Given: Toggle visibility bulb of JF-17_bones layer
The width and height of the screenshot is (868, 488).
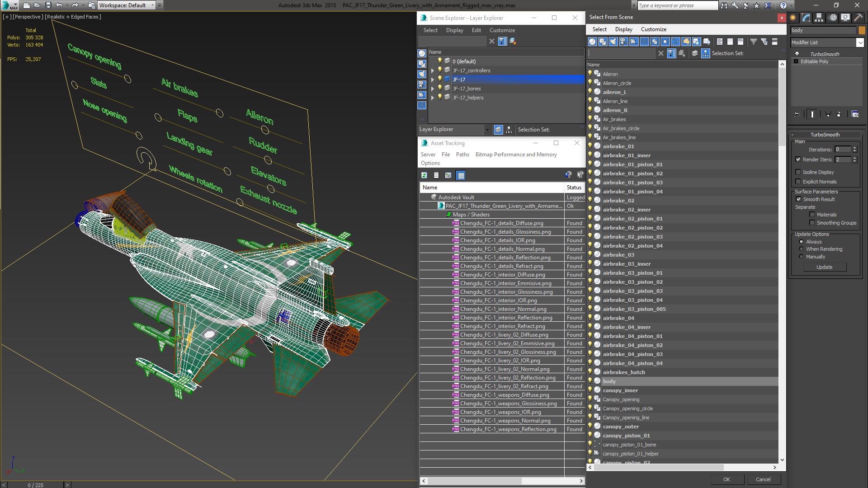Looking at the screenshot, I should (439, 88).
